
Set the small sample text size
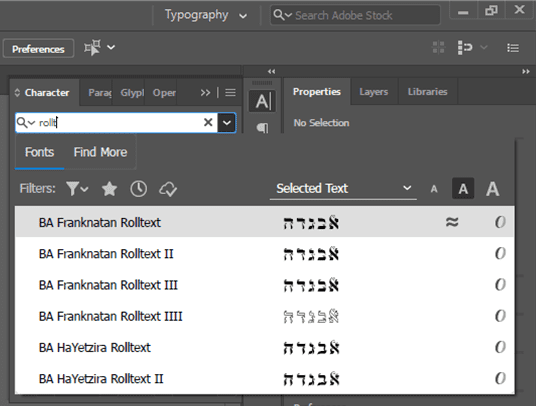click(x=434, y=189)
